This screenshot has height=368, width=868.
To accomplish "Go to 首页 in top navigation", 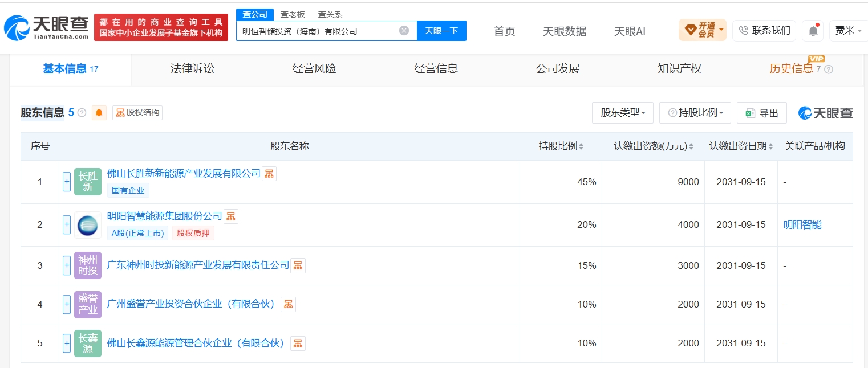I will click(x=504, y=31).
